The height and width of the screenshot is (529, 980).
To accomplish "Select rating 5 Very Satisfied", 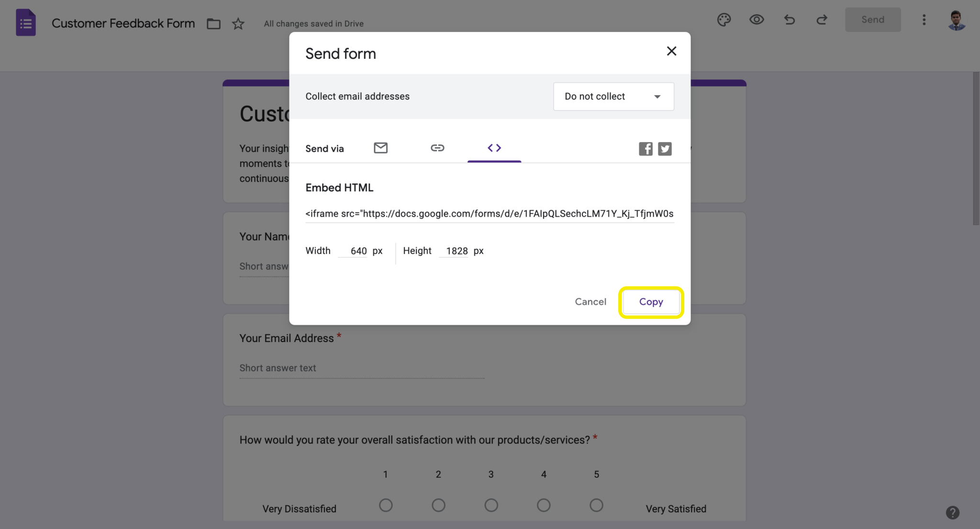I will (596, 505).
